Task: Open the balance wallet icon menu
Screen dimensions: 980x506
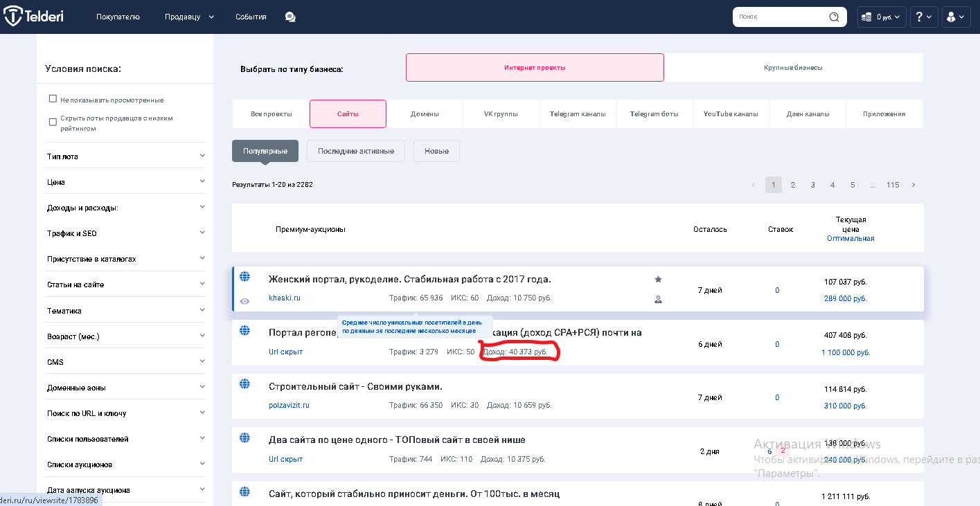Action: click(x=882, y=17)
